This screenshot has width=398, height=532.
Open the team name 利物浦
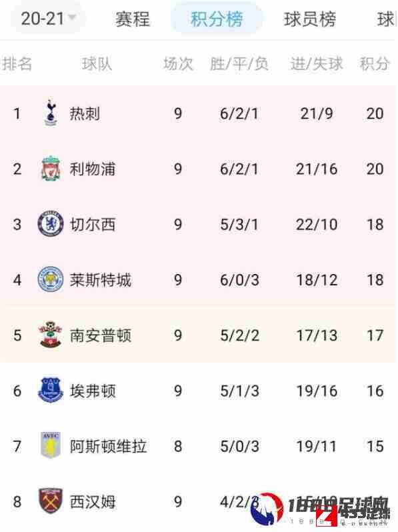pos(93,169)
